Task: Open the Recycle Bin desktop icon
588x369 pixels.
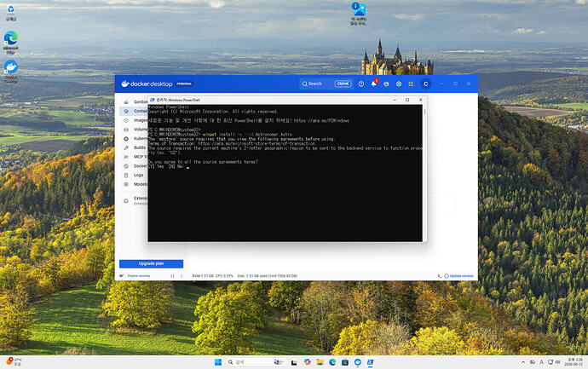Action: pyautogui.click(x=11, y=13)
